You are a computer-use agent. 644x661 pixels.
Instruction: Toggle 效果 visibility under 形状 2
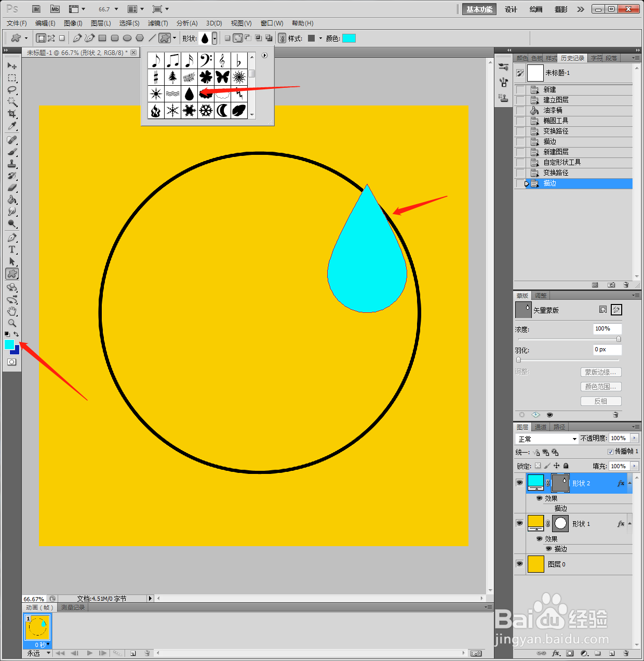pyautogui.click(x=539, y=498)
